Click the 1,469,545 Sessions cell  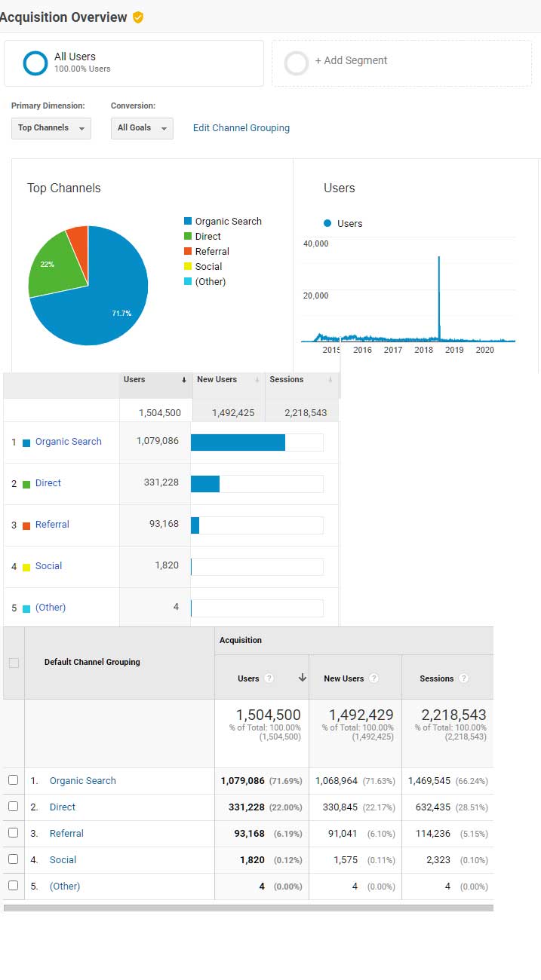(x=429, y=781)
